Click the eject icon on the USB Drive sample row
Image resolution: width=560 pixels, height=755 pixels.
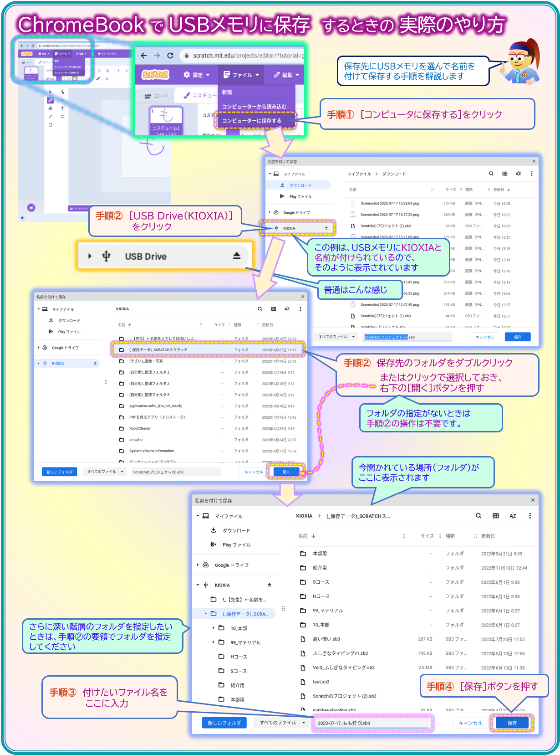point(236,256)
